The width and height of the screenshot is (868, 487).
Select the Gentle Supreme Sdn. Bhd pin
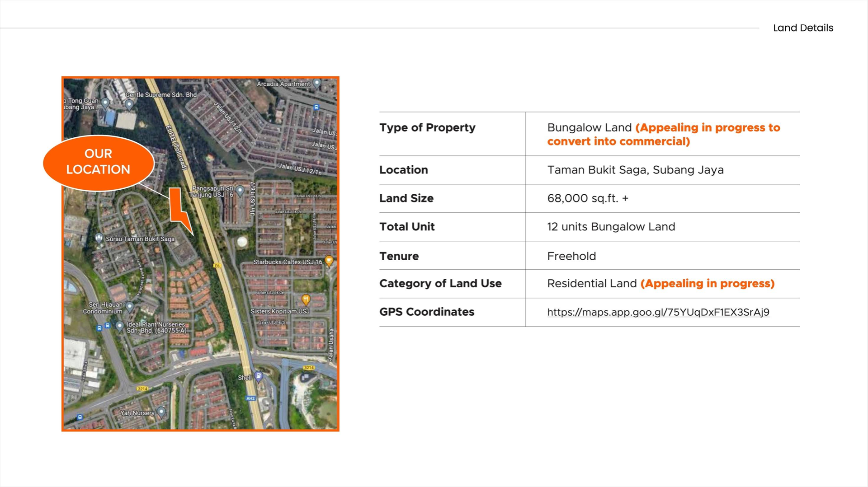(129, 104)
